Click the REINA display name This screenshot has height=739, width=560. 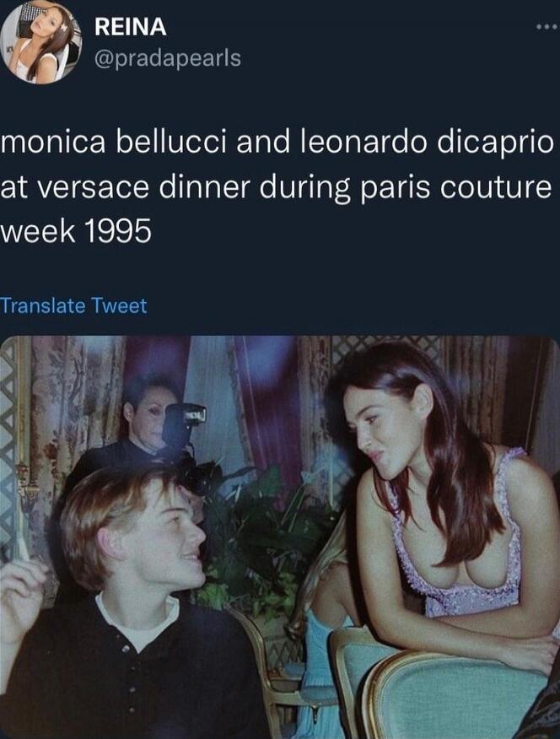point(131,27)
